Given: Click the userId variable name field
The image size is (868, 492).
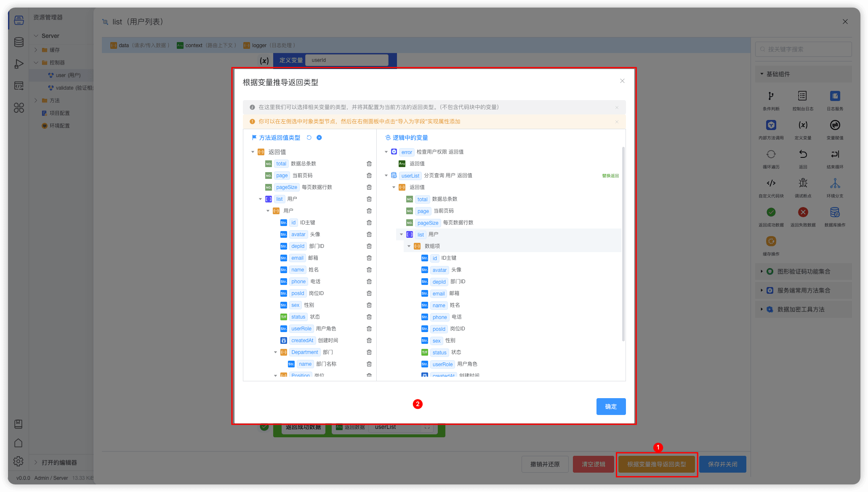Looking at the screenshot, I should click(x=347, y=60).
